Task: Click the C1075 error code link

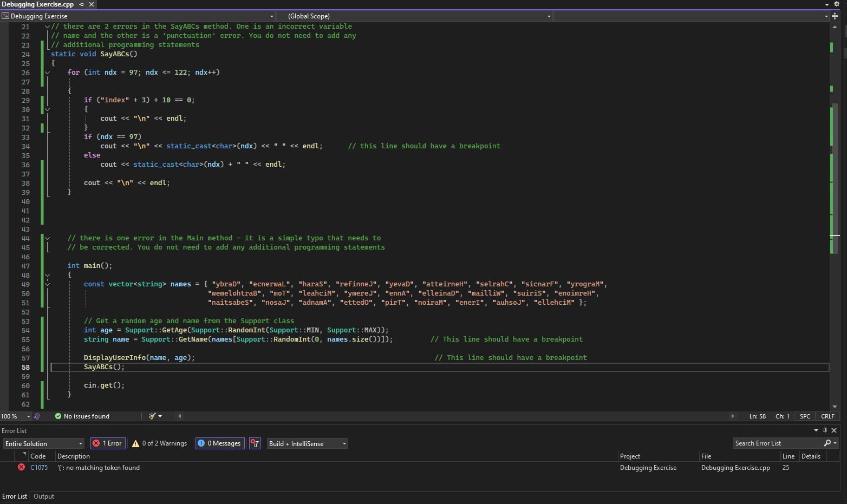Action: click(39, 468)
